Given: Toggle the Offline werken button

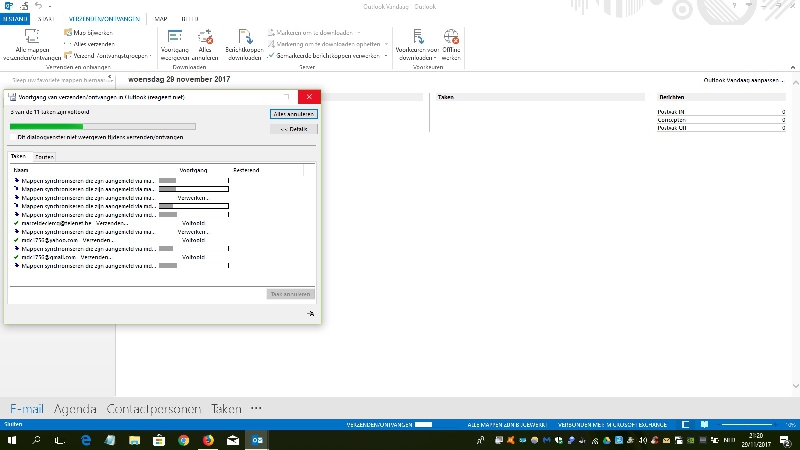Looking at the screenshot, I should coord(451,45).
